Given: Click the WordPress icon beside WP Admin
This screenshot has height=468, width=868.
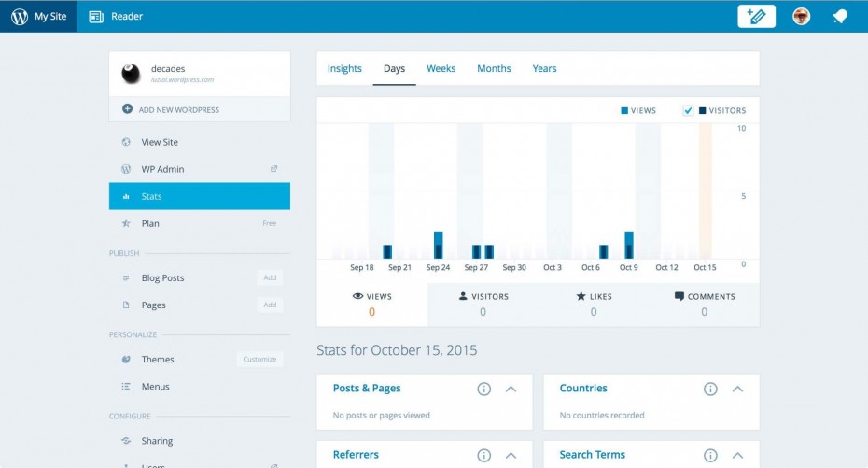Looking at the screenshot, I should point(126,169).
